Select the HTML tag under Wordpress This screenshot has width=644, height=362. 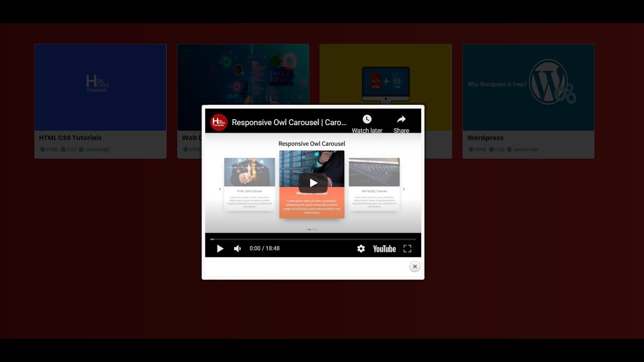tap(477, 149)
